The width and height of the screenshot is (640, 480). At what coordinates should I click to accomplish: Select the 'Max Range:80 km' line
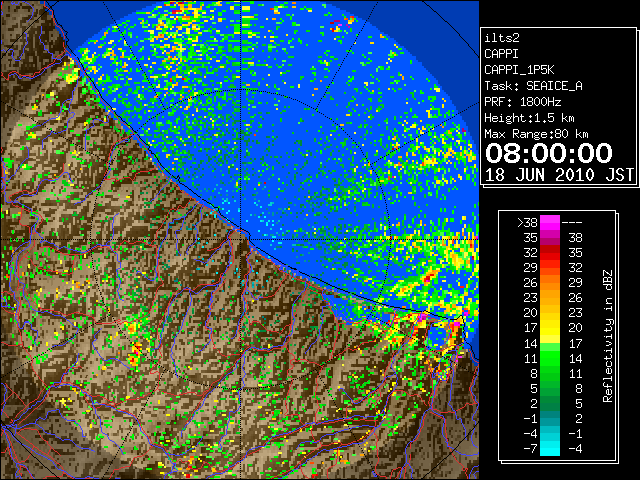(x=536, y=134)
